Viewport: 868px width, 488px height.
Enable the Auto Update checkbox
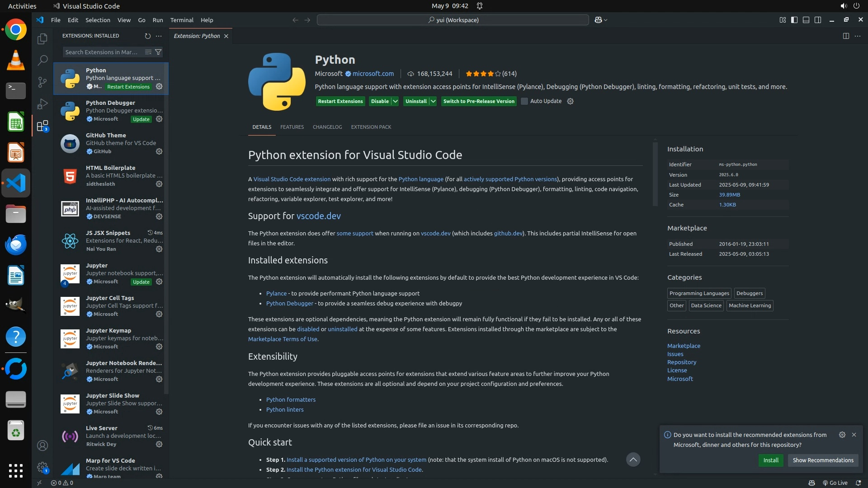tap(524, 101)
